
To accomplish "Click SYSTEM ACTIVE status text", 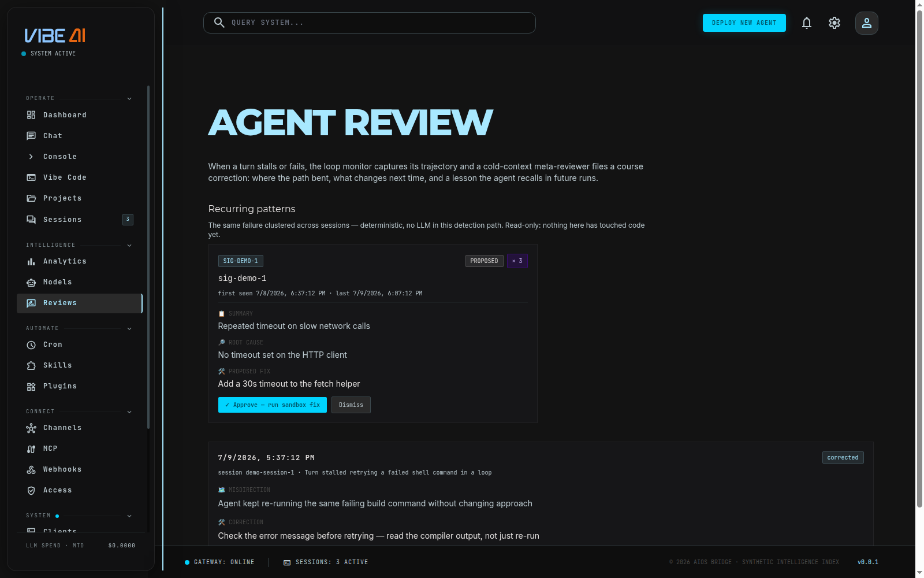I will click(x=53, y=54).
